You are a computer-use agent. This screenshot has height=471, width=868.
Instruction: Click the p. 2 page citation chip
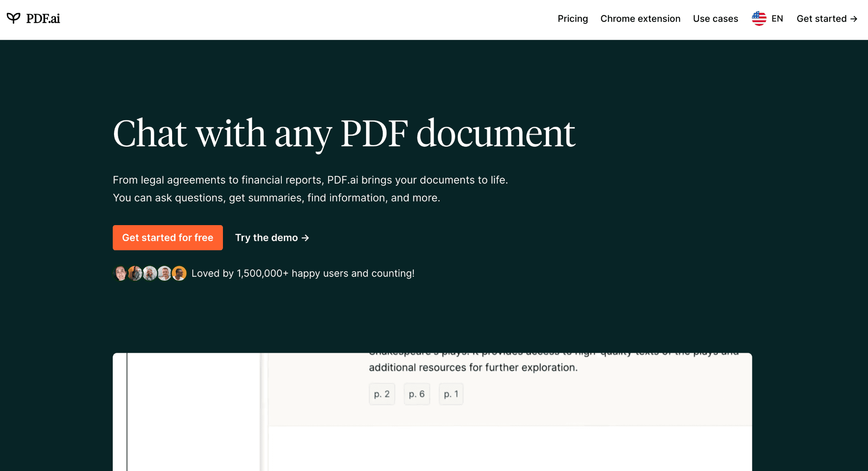coord(381,393)
